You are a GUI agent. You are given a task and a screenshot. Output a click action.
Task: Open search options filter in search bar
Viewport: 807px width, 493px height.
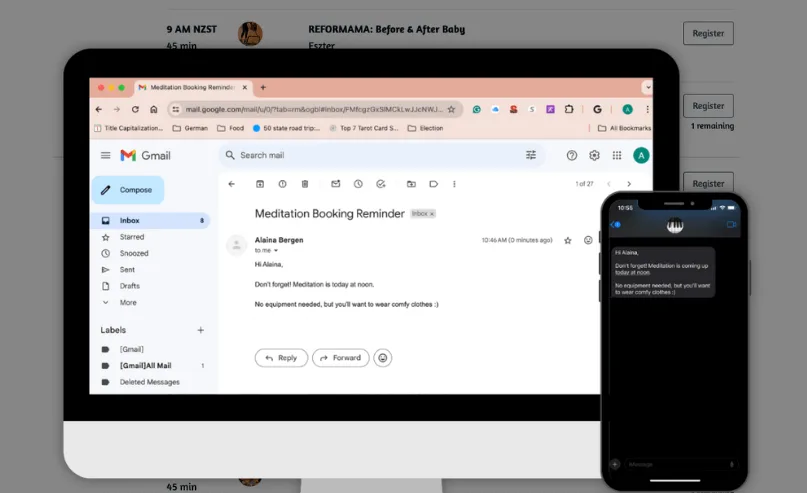coord(531,155)
